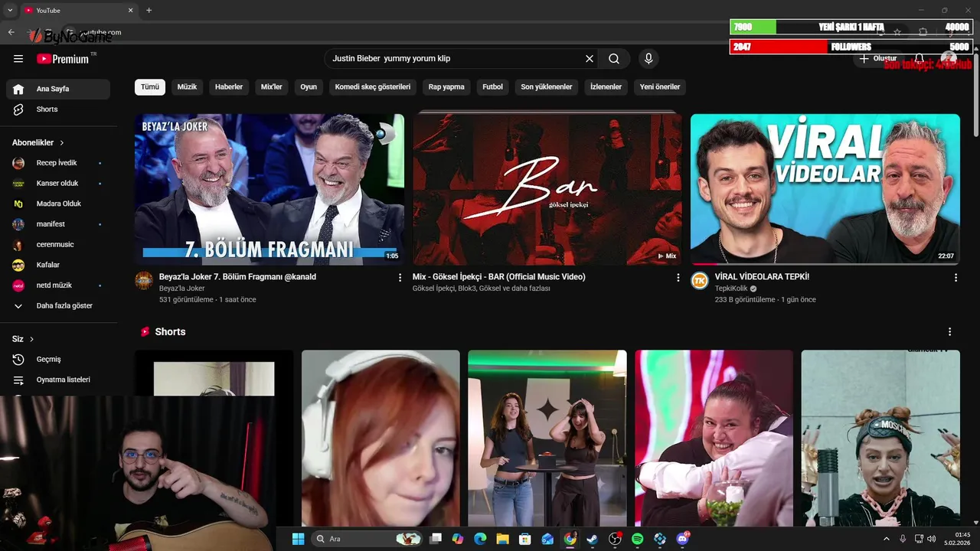980x551 pixels.
Task: Click the Windows taskbar Ara search box
Action: click(367, 539)
